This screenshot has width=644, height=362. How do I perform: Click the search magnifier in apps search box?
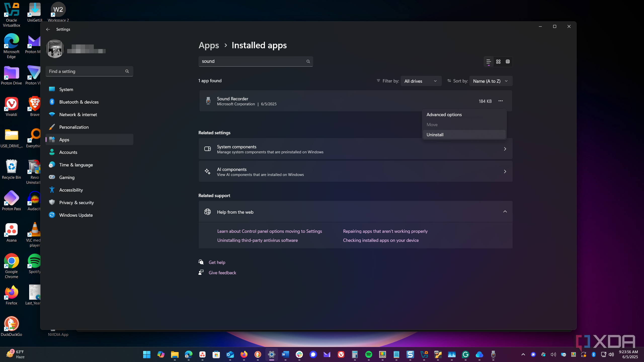[x=308, y=61]
